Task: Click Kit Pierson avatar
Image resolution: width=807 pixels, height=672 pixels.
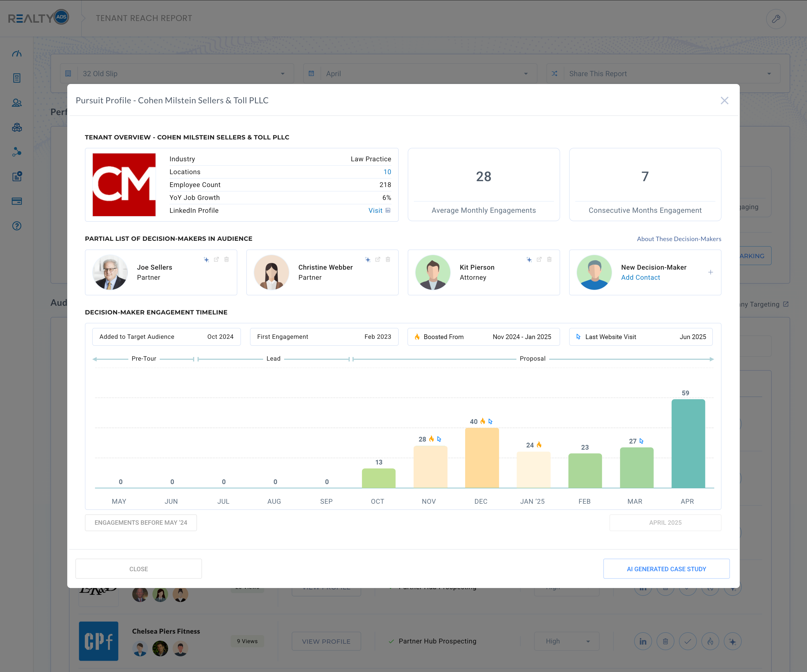Action: coord(433,272)
